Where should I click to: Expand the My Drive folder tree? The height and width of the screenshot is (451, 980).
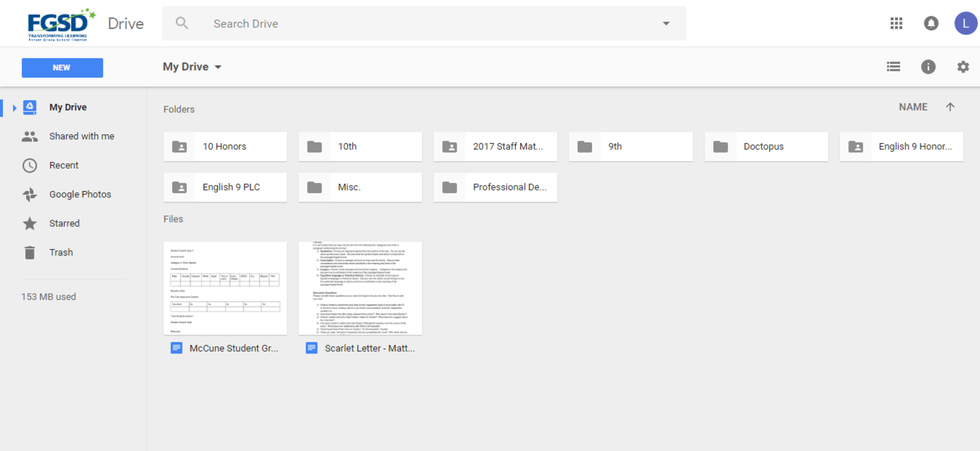click(x=14, y=108)
